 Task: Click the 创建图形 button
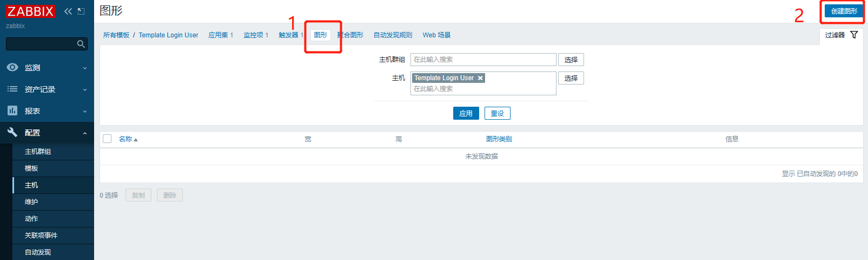pos(844,11)
